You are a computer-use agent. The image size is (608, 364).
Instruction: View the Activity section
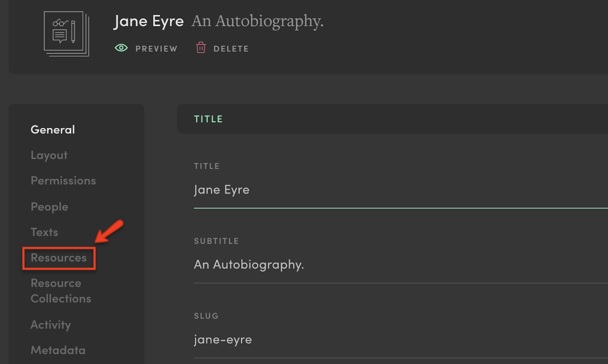coord(51,325)
